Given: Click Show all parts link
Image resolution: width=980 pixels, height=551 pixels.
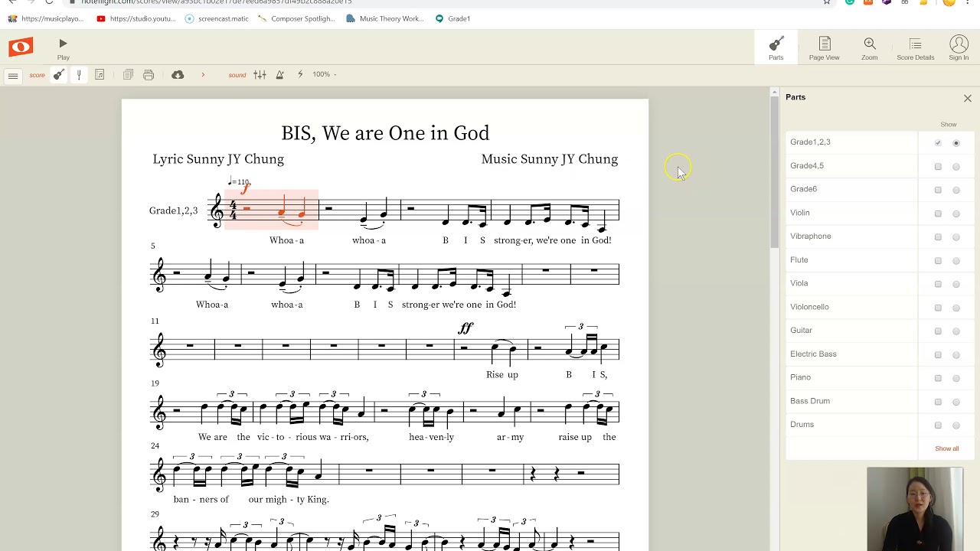Looking at the screenshot, I should coord(946,448).
